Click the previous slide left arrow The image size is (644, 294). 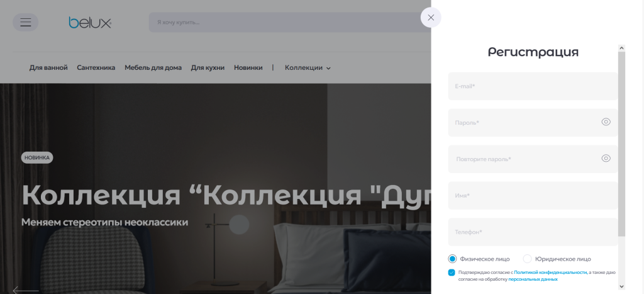click(x=25, y=290)
